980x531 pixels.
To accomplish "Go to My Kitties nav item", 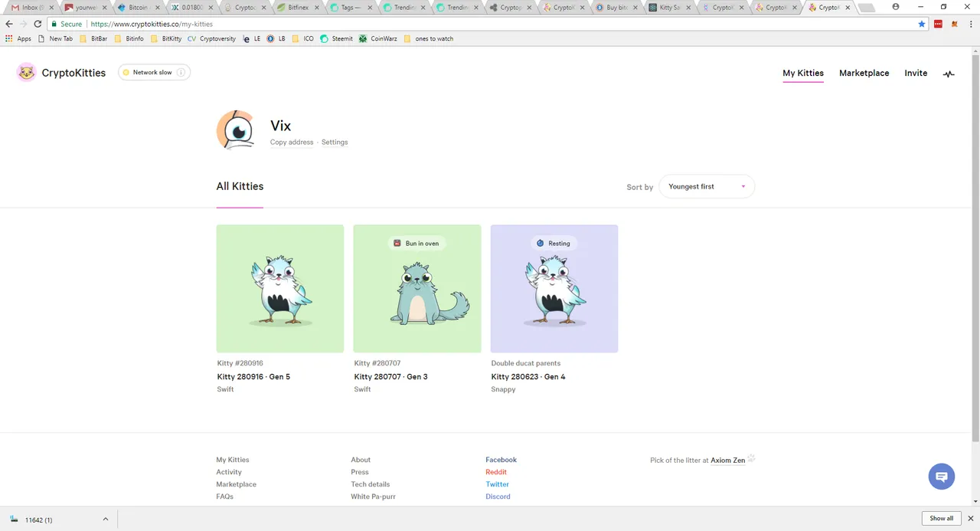I will (803, 74).
